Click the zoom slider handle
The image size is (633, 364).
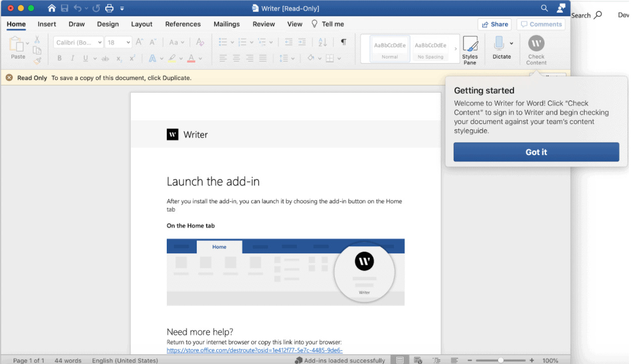501,360
